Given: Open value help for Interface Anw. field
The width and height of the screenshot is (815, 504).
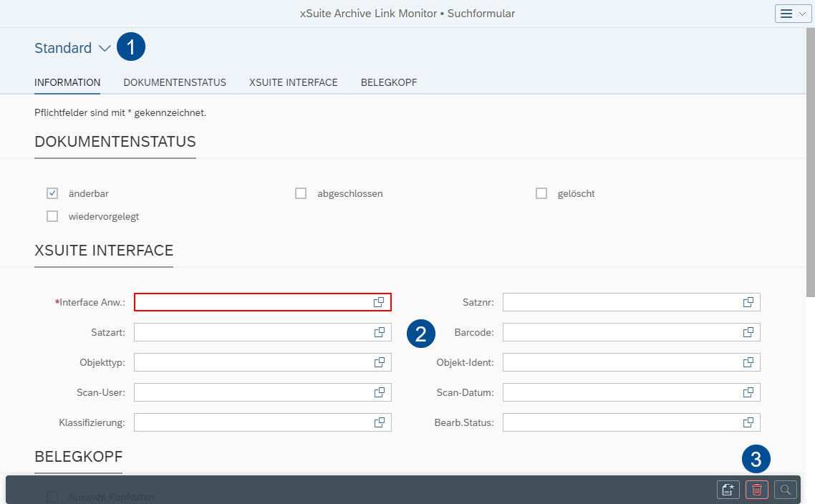Looking at the screenshot, I should point(379,302).
